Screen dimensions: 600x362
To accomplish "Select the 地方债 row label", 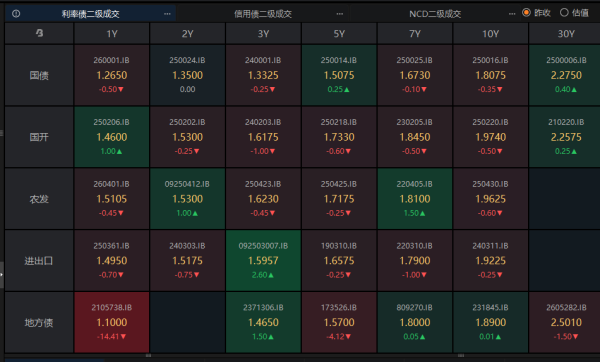I will tap(39, 323).
